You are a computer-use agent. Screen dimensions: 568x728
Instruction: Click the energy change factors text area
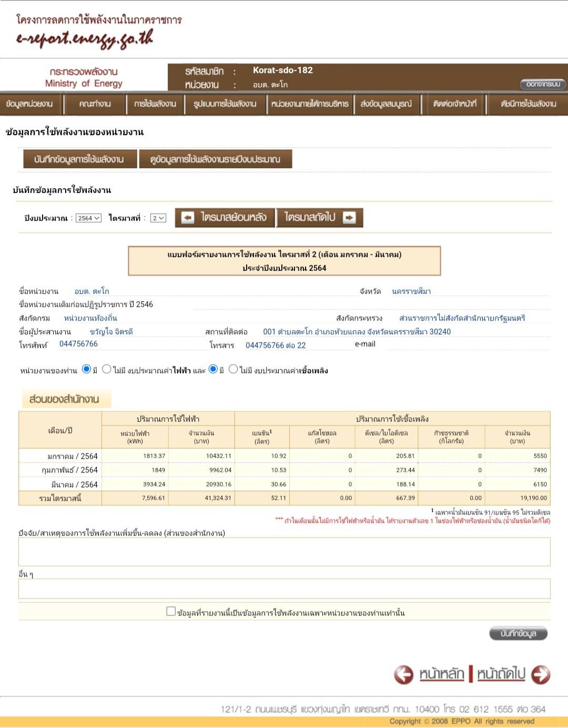[x=284, y=551]
